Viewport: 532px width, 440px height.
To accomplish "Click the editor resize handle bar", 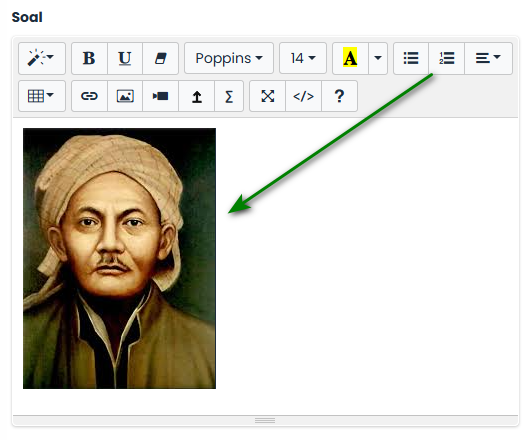I will 265,421.
